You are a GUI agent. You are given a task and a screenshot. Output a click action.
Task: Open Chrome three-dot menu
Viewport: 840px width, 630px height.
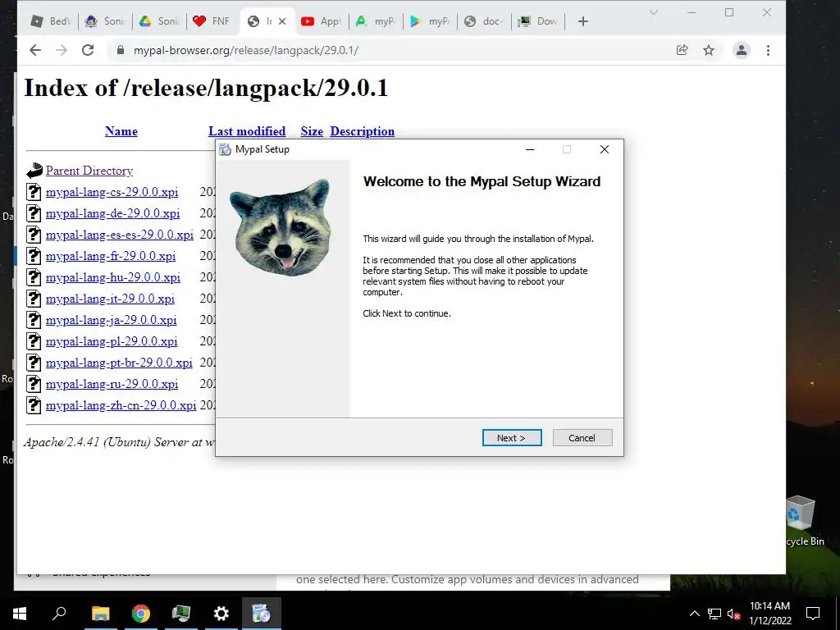point(768,50)
